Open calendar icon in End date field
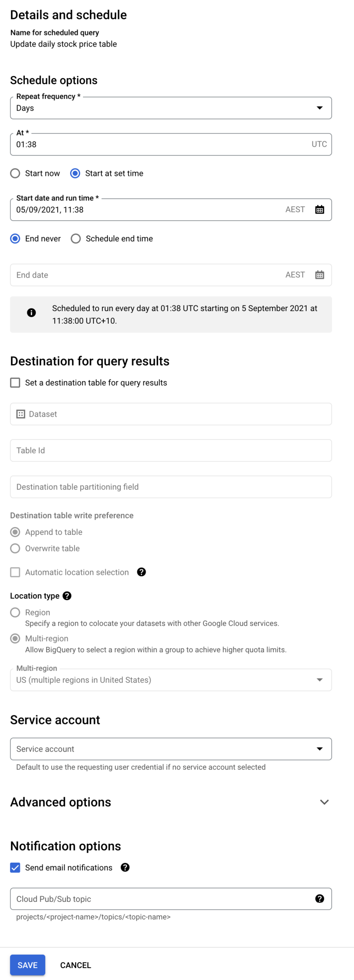This screenshot has height=980, width=354. pos(319,275)
